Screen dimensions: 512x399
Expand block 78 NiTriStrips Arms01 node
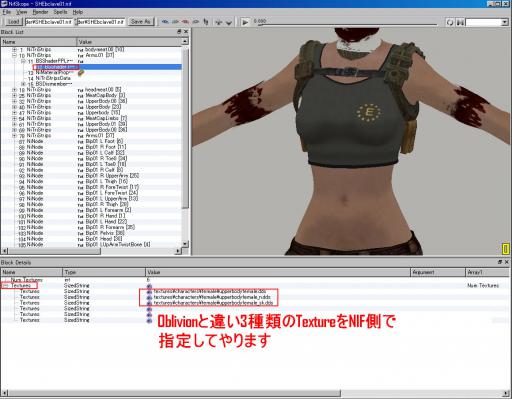click(x=14, y=136)
